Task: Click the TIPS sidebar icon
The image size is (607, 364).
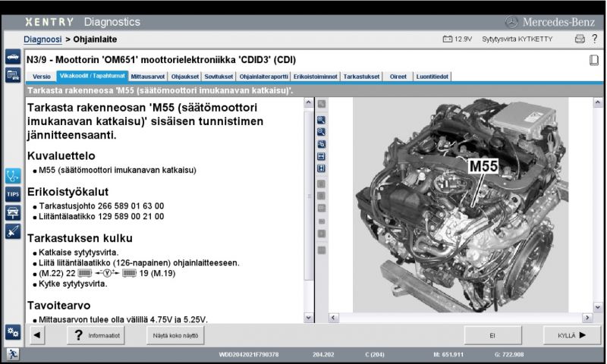Action: (x=12, y=194)
